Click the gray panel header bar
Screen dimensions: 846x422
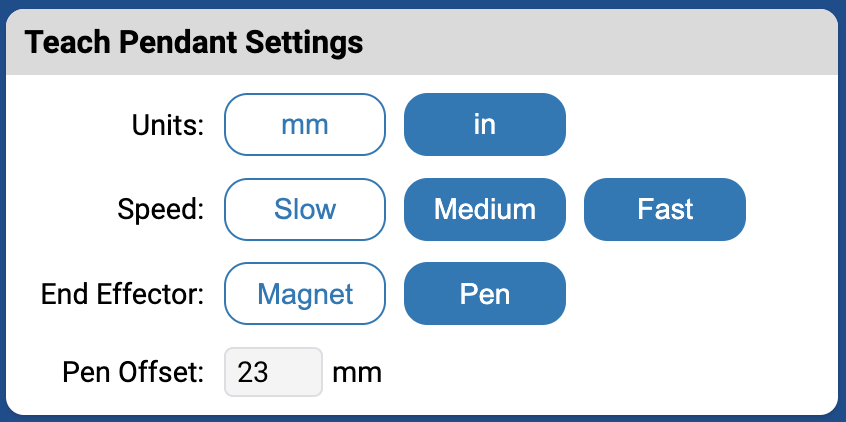[x=600, y=43]
